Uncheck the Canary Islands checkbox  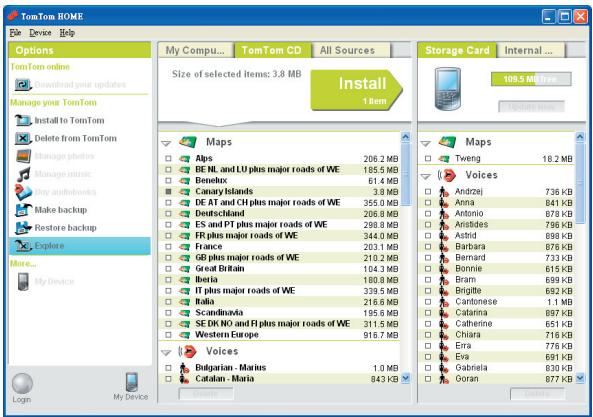coord(168,192)
